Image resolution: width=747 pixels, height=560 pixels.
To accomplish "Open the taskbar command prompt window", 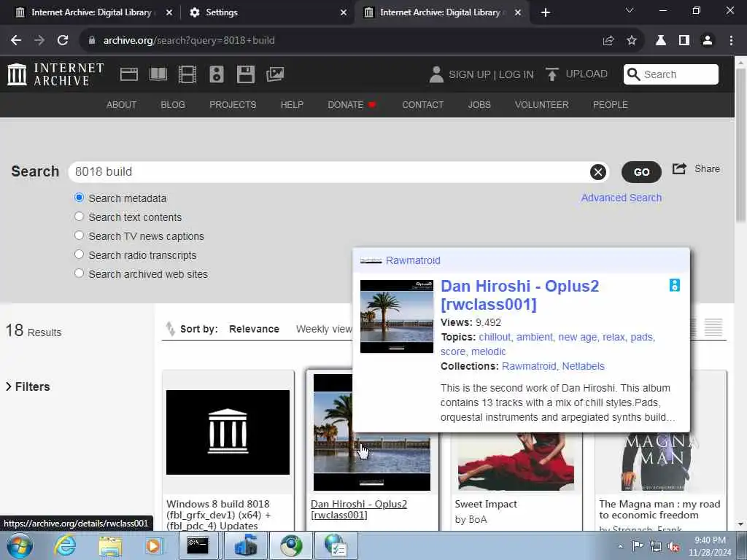I will point(198,545).
